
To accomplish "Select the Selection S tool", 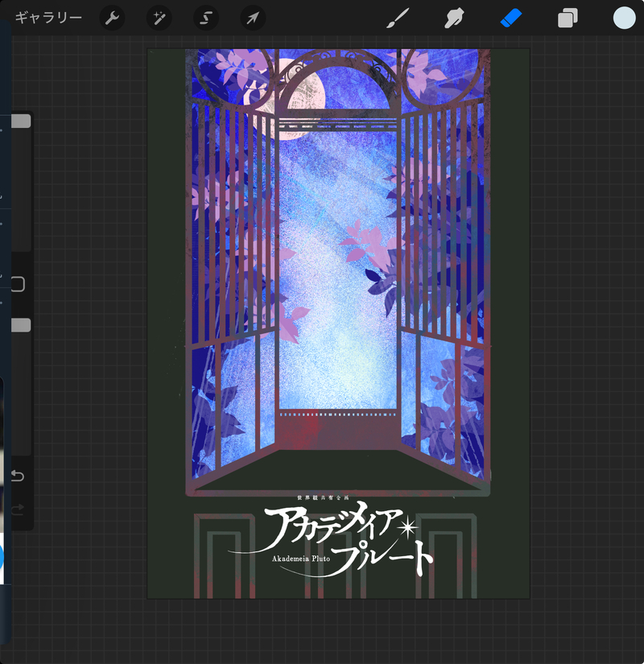I will coord(206,19).
